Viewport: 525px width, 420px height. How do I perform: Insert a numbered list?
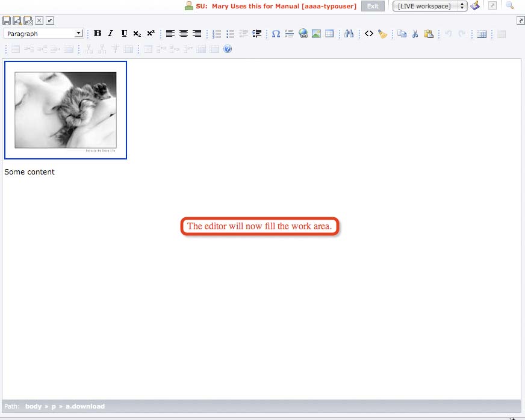click(217, 34)
